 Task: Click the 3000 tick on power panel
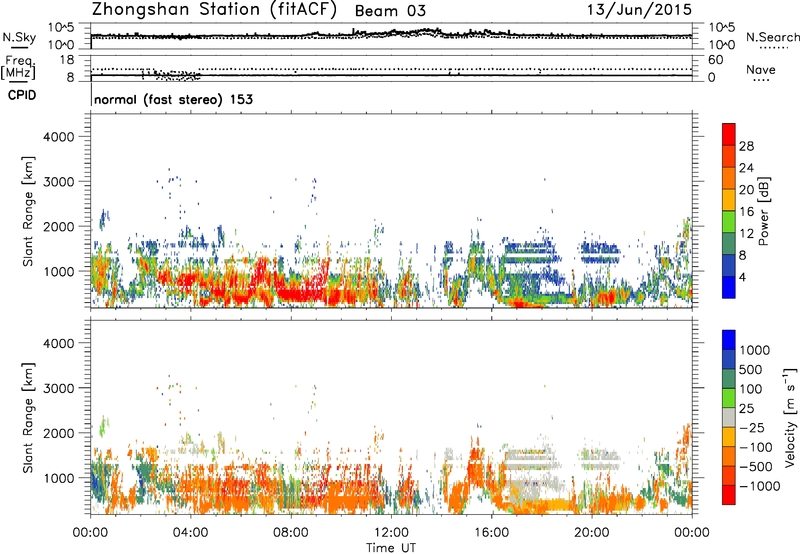pyautogui.click(x=59, y=182)
